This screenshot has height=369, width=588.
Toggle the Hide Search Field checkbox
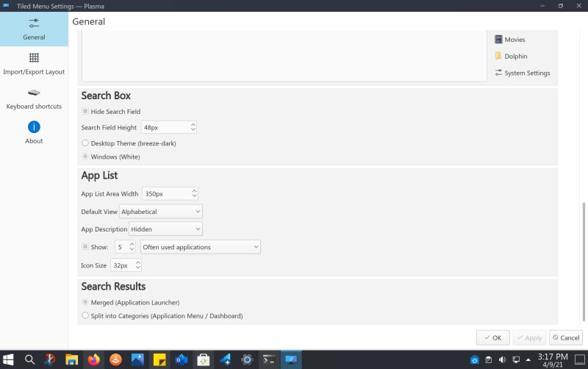tap(85, 112)
